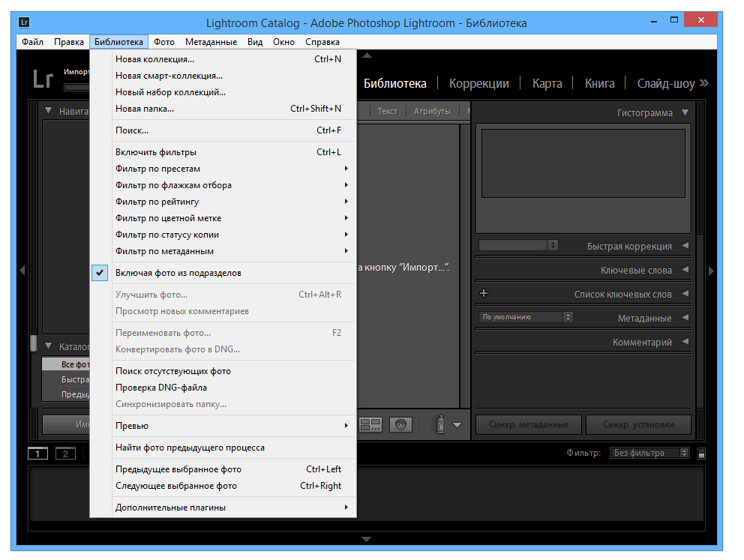Choose 'Поиск...' menu item
This screenshot has height=560, width=744.
pyautogui.click(x=223, y=130)
